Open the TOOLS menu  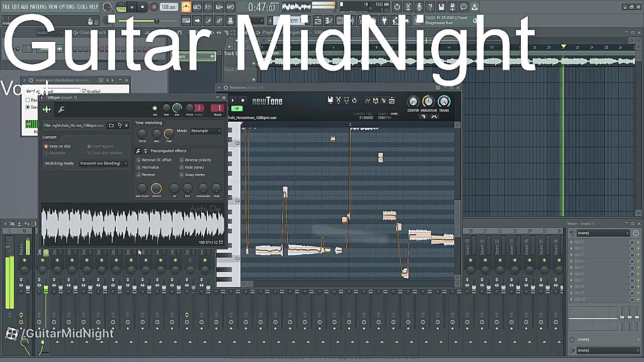click(82, 7)
